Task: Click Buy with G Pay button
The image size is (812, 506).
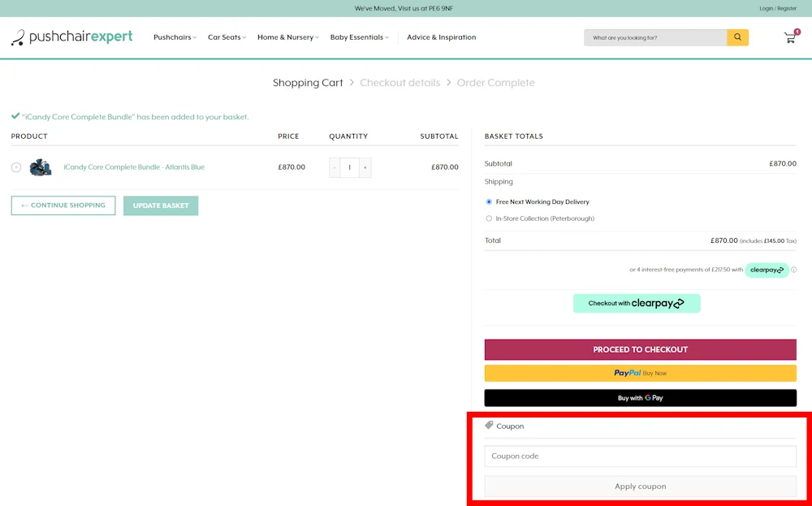Action: (x=640, y=398)
